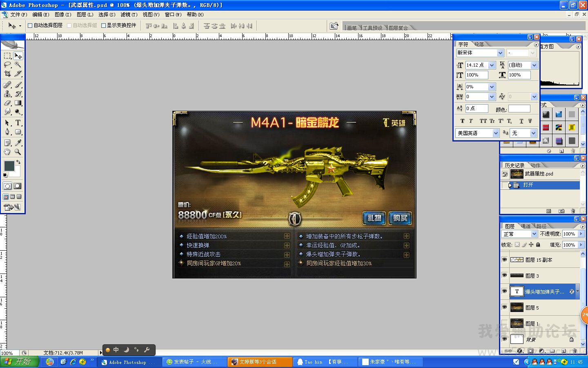Apply underline text style in Character panel

click(x=521, y=121)
